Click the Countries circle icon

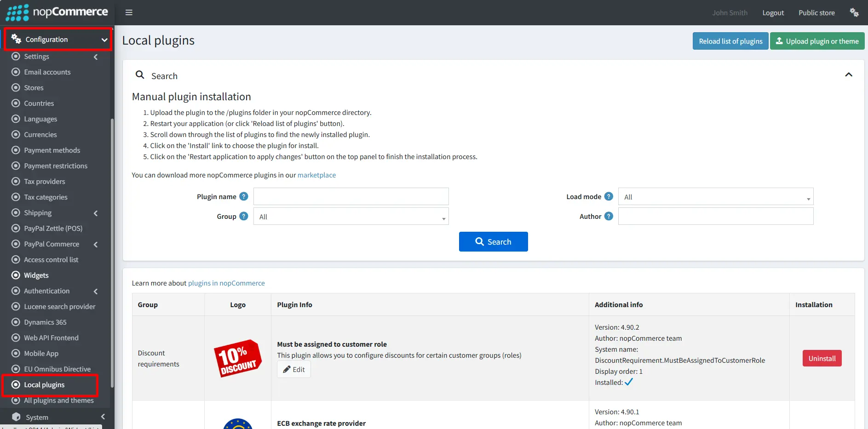pos(16,103)
